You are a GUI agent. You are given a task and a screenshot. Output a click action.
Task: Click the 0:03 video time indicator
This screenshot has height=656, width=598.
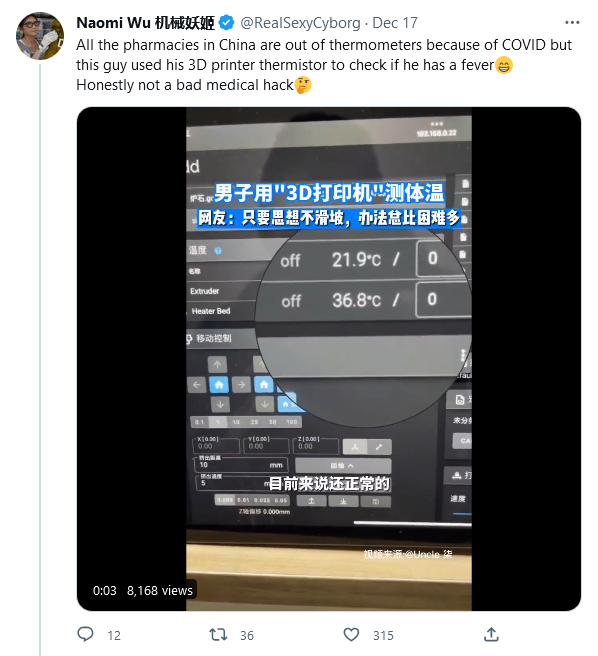point(105,590)
